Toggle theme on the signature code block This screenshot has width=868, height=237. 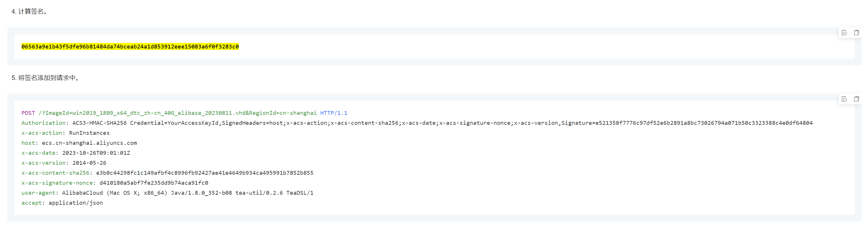pyautogui.click(x=844, y=33)
